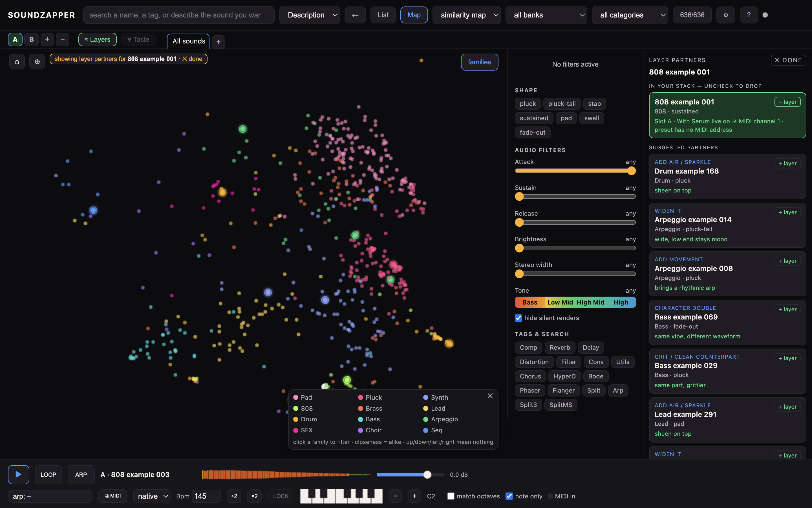Click the crosshair recenter icon on map
The height and width of the screenshot is (508, 812).
click(37, 62)
